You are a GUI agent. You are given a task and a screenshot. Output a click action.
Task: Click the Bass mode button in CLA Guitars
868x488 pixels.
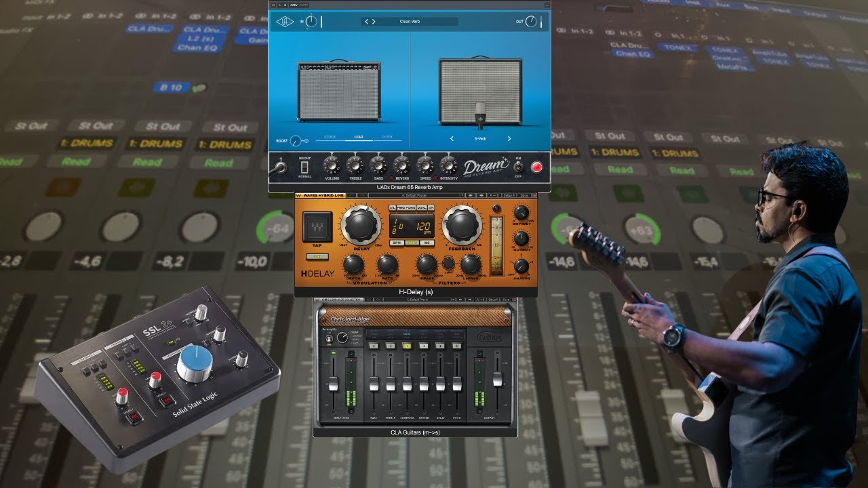tap(374, 346)
